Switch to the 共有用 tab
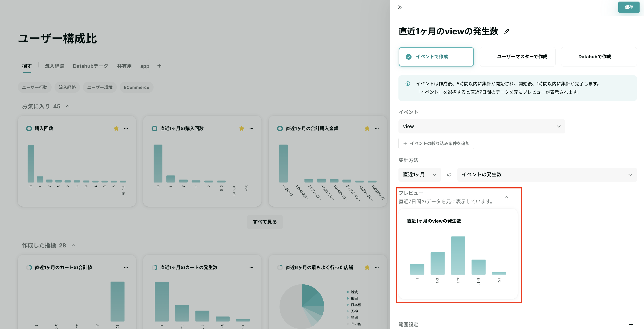This screenshot has height=329, width=644. (x=124, y=66)
